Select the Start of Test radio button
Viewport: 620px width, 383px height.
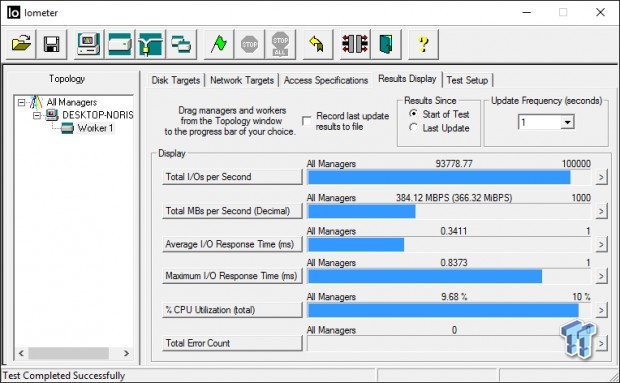(x=413, y=114)
